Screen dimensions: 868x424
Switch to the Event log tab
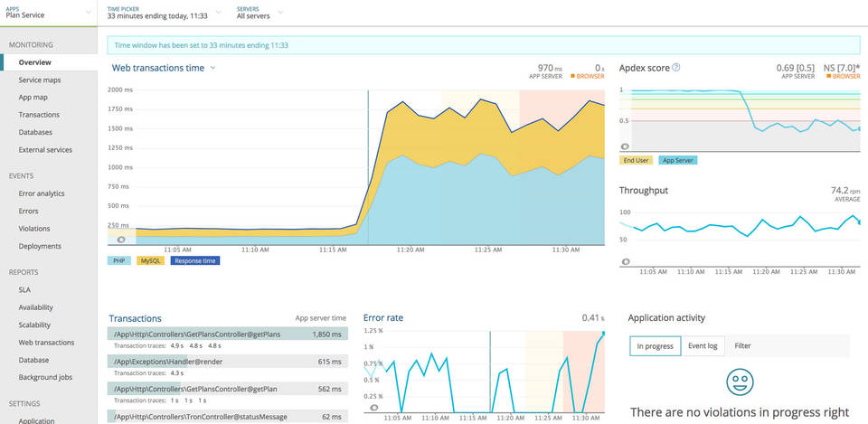pyautogui.click(x=703, y=345)
